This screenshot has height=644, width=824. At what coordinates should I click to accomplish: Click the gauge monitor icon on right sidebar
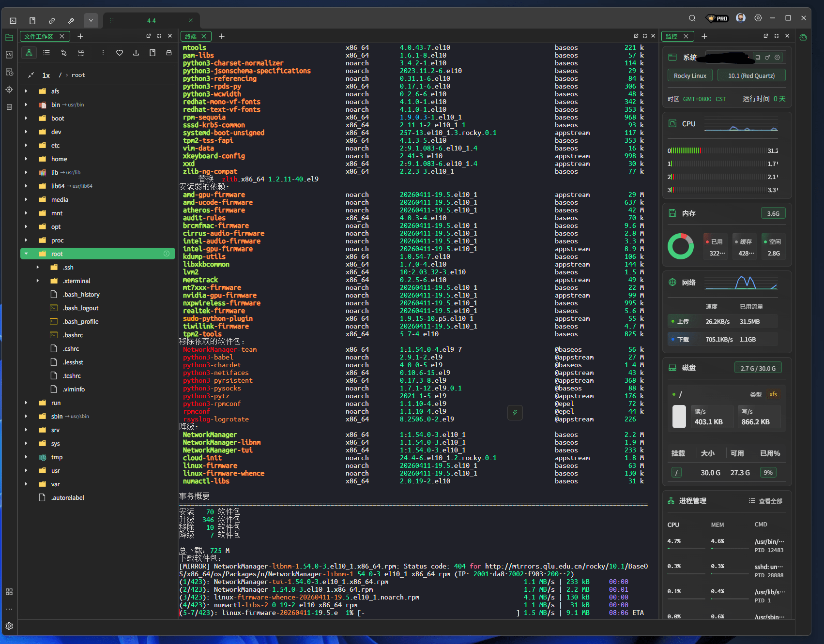[803, 37]
